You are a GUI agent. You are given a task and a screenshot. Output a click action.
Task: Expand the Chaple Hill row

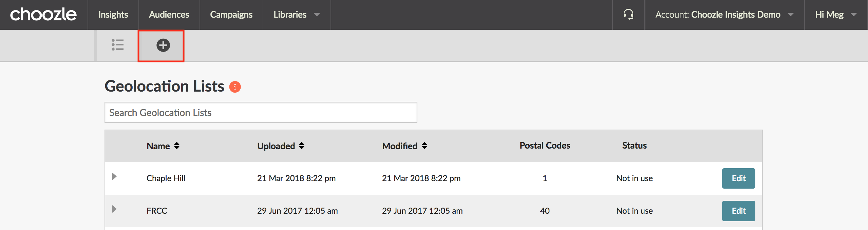point(114,176)
